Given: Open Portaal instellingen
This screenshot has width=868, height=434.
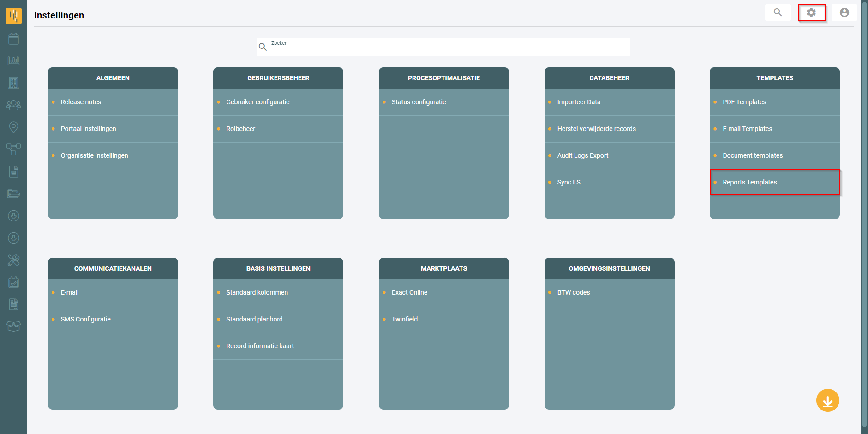Looking at the screenshot, I should tap(113, 129).
